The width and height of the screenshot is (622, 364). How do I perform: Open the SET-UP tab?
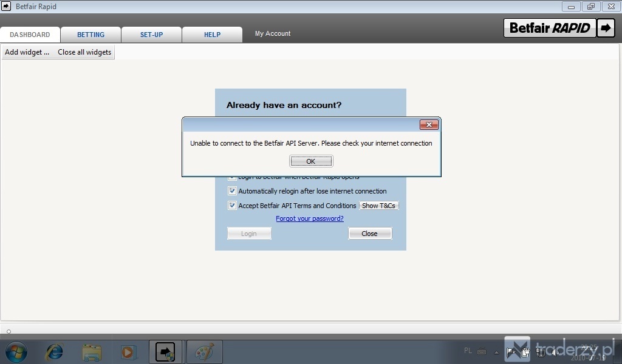click(151, 35)
